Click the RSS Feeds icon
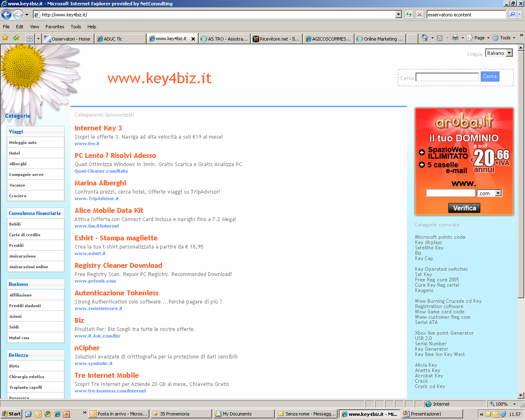 (x=440, y=38)
